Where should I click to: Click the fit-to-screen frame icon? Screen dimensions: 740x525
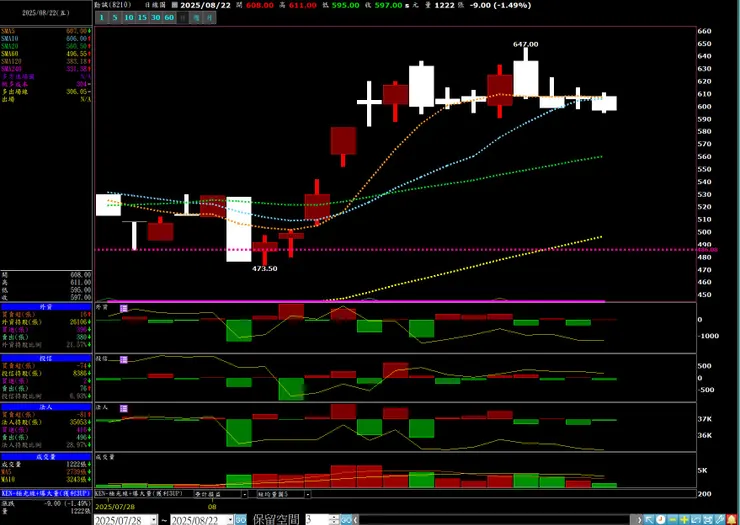click(x=708, y=519)
